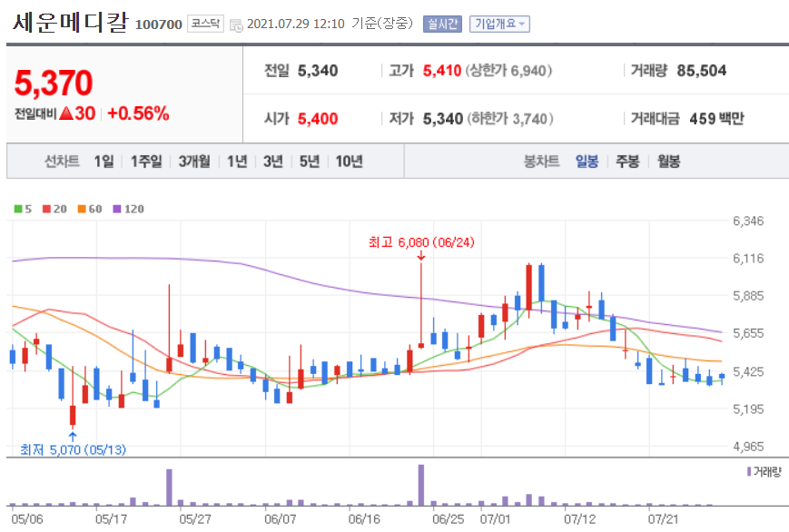Select the 1년 line chart tab

tap(237, 162)
